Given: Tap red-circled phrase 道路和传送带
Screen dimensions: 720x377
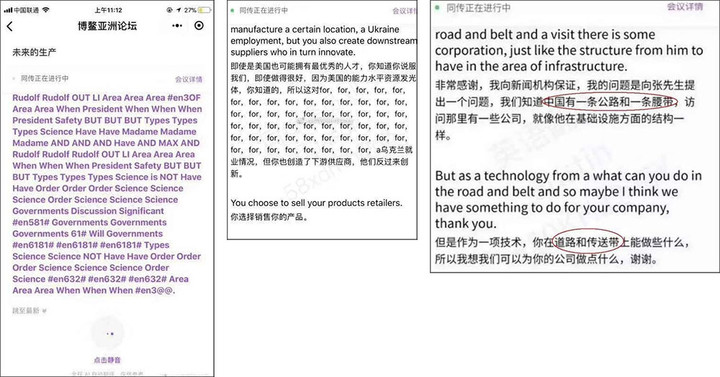Looking at the screenshot, I should [588, 242].
